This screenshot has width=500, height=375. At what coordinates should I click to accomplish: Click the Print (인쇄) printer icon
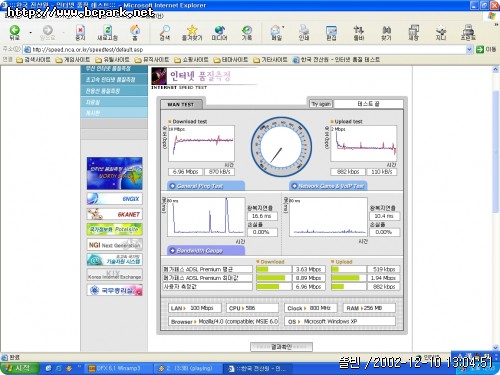pos(304,32)
